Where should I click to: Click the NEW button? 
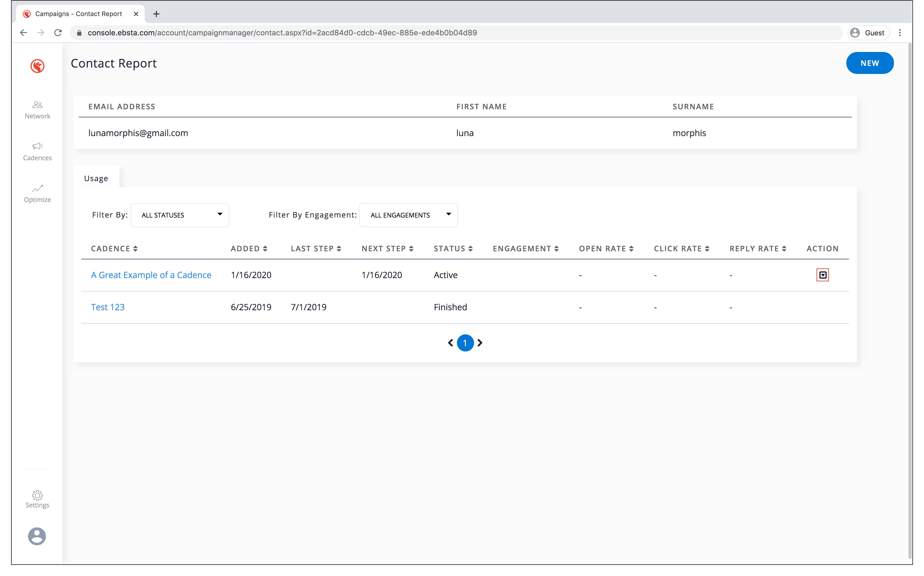(x=870, y=63)
